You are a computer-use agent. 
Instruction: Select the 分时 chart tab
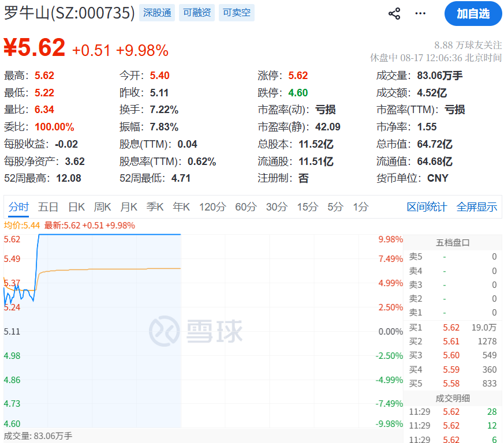[x=18, y=207]
